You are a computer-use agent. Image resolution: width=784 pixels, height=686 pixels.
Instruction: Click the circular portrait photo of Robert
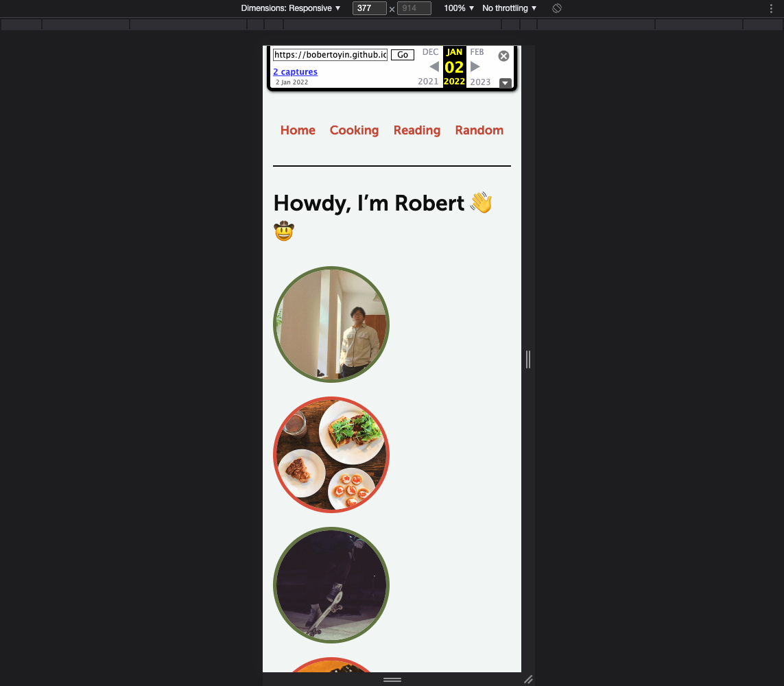[331, 324]
